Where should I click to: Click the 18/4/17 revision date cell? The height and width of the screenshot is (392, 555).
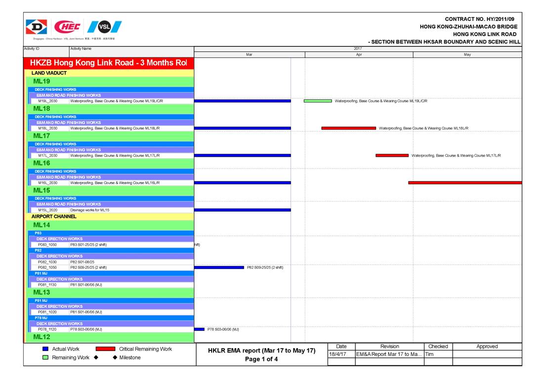coord(341,354)
